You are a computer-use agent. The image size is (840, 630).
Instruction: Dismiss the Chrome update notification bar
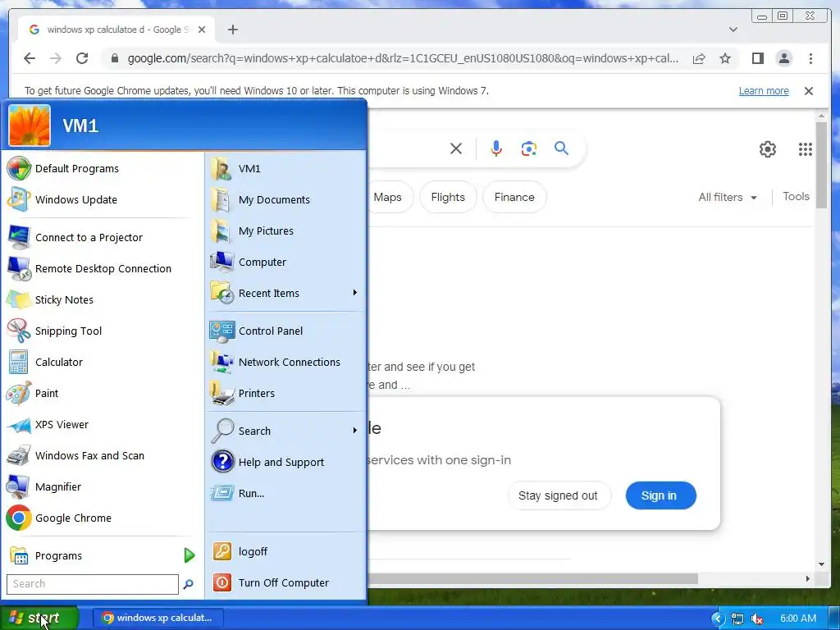coord(809,91)
